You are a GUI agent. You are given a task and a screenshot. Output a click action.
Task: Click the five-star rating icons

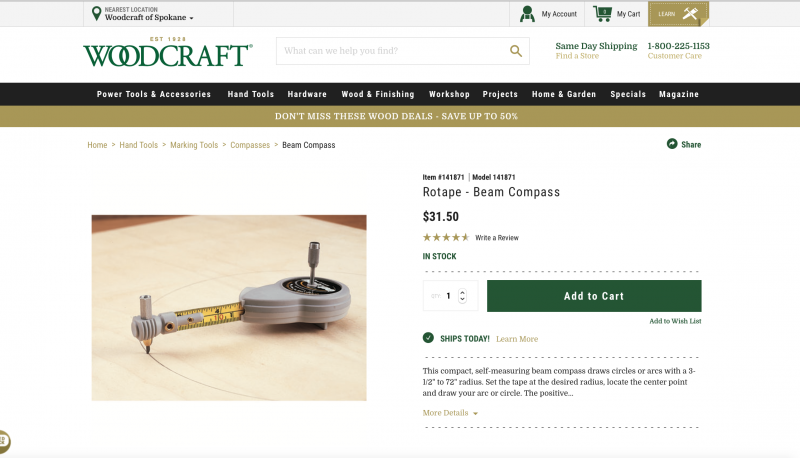point(445,237)
